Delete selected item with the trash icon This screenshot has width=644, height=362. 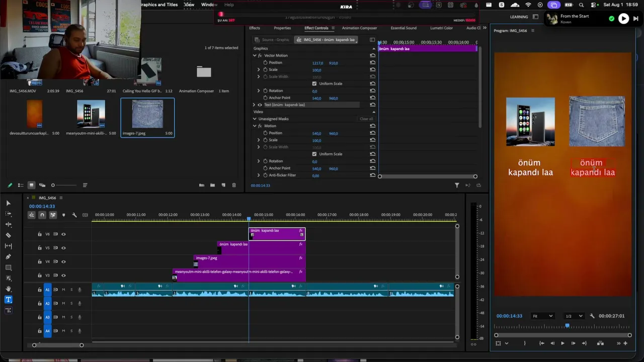[234, 185]
